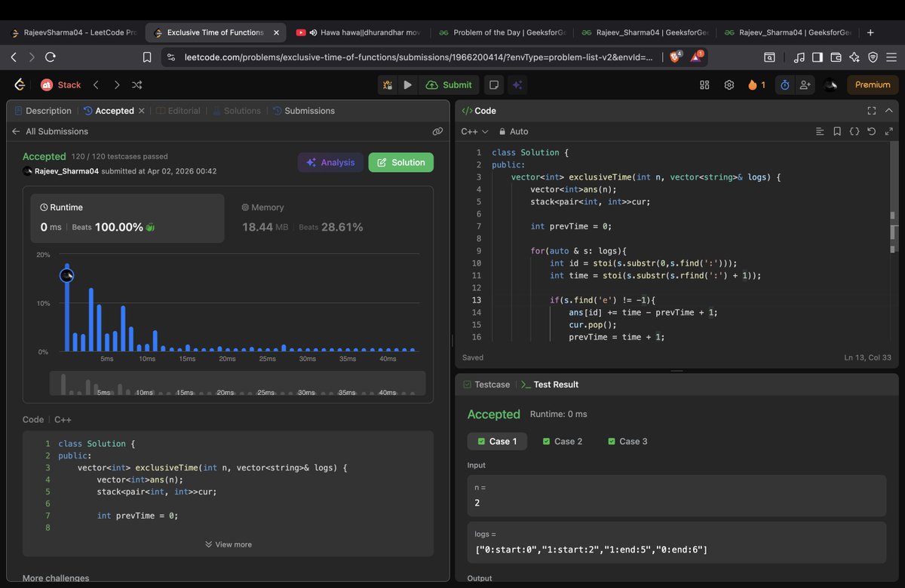905x588 pixels.
Task: Click the Auto lock indicator
Action: click(514, 131)
